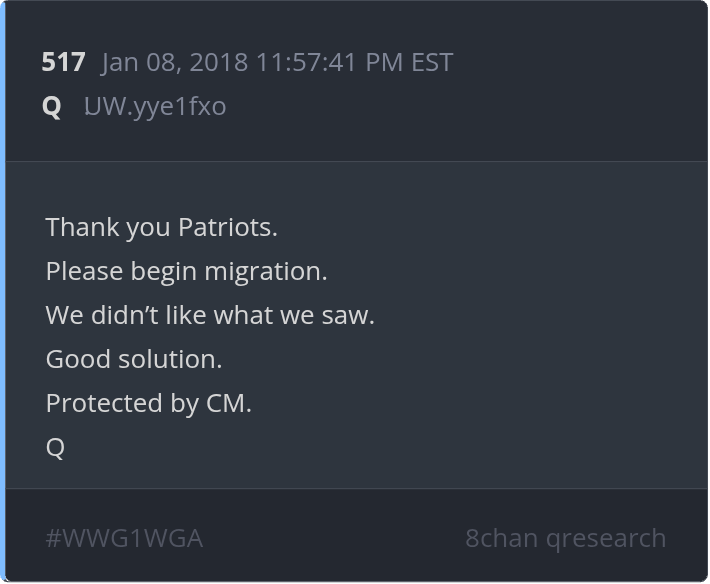This screenshot has width=710, height=584.
Task: Click the words "Protected by"
Action: [122, 403]
